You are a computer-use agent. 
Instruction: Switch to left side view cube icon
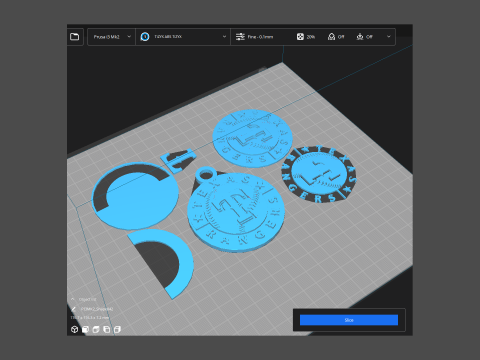[x=107, y=330]
